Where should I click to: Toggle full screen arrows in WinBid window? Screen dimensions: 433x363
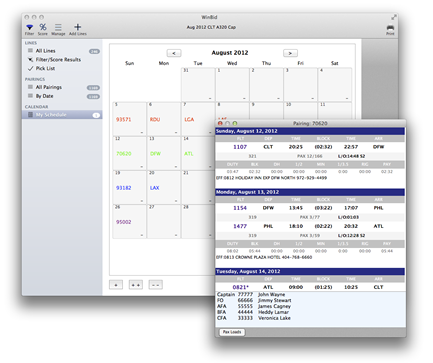click(x=394, y=17)
